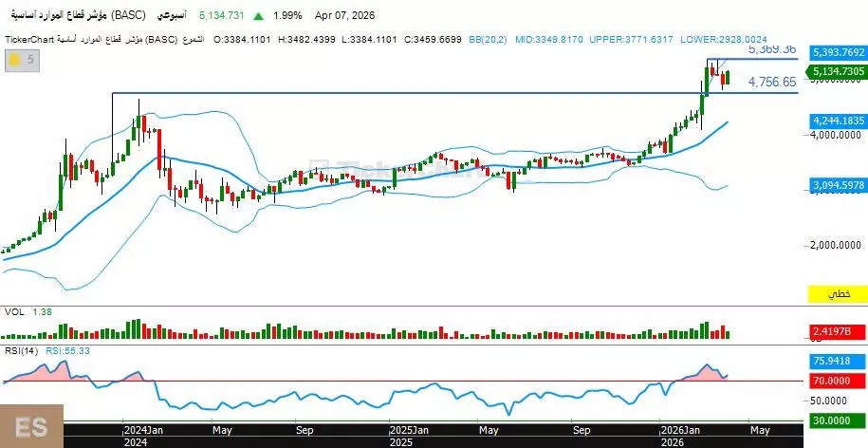Click the red 2.4197B volume tag
The image size is (868, 448).
836,331
